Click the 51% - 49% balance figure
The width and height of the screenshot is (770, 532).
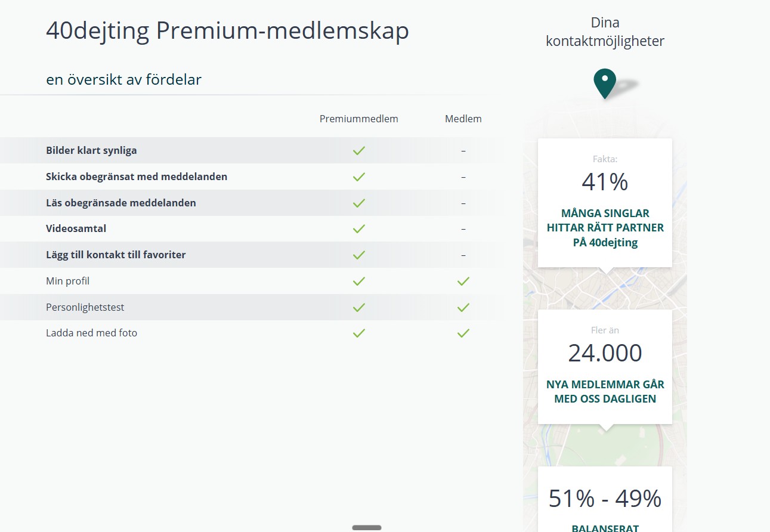[x=605, y=499]
